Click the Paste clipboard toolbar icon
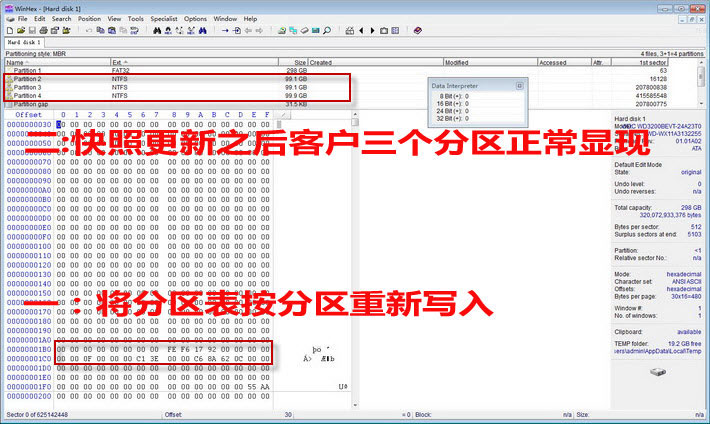The image size is (710, 424). tap(111, 30)
